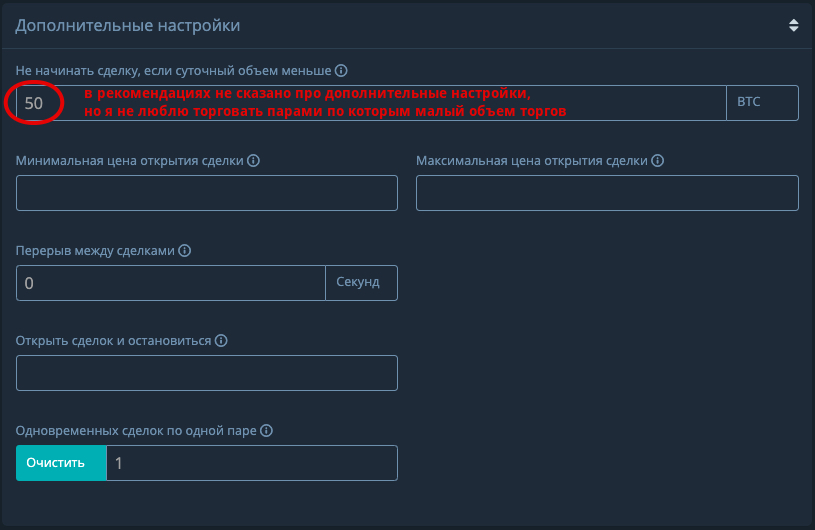Open info tooltip for Перерыв между сделками

184,251
